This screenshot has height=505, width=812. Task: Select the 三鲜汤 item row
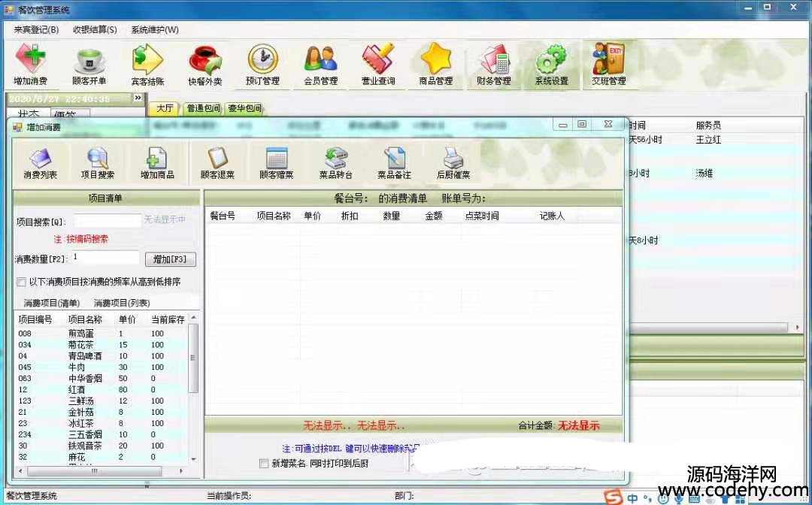101,401
